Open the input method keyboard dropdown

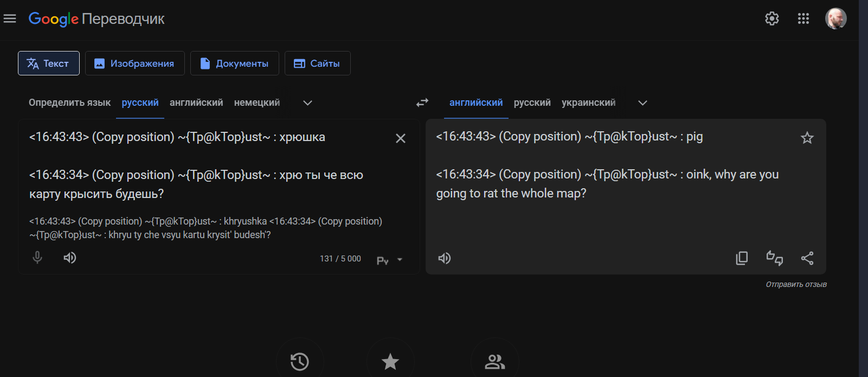(x=400, y=260)
